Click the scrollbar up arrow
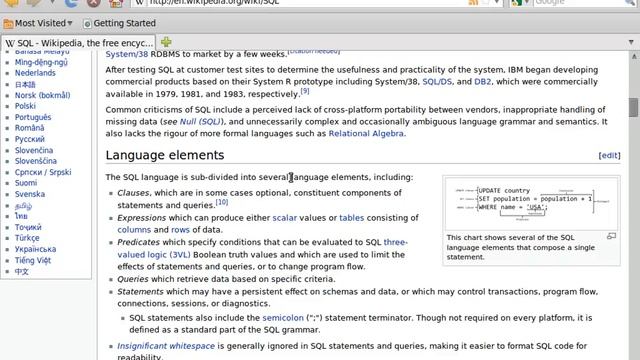This screenshot has height=360, width=640. coord(634,56)
